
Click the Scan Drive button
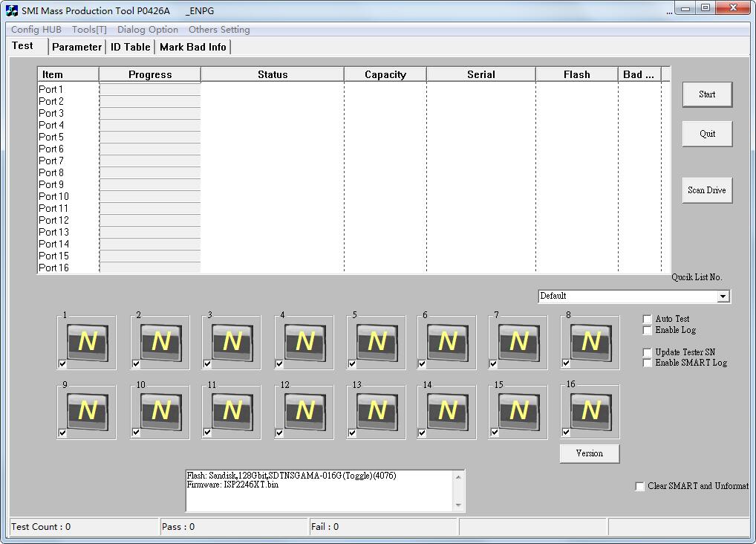point(707,190)
